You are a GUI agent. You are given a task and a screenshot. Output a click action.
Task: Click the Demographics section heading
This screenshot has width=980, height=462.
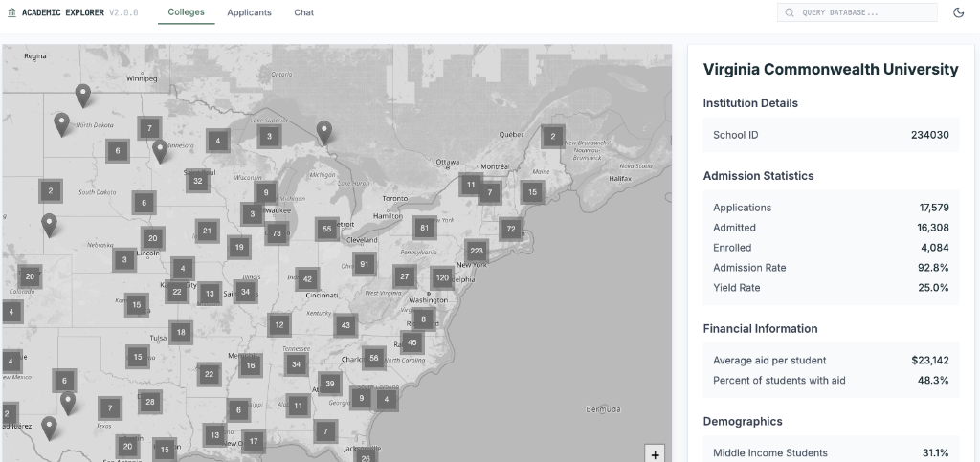click(743, 422)
